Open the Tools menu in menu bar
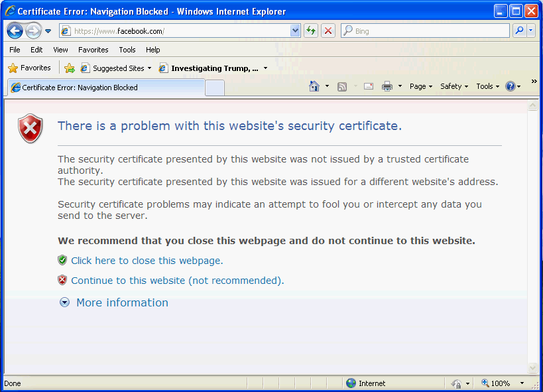 tap(127, 50)
